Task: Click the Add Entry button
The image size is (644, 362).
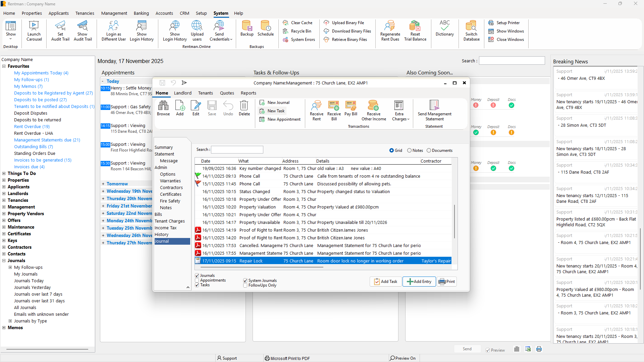Action: 419,282
